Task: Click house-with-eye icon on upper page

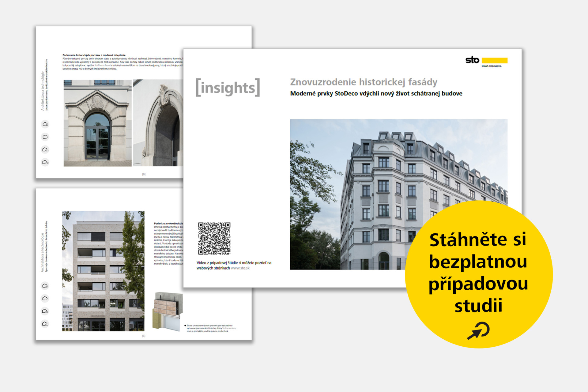Action: [45, 149]
